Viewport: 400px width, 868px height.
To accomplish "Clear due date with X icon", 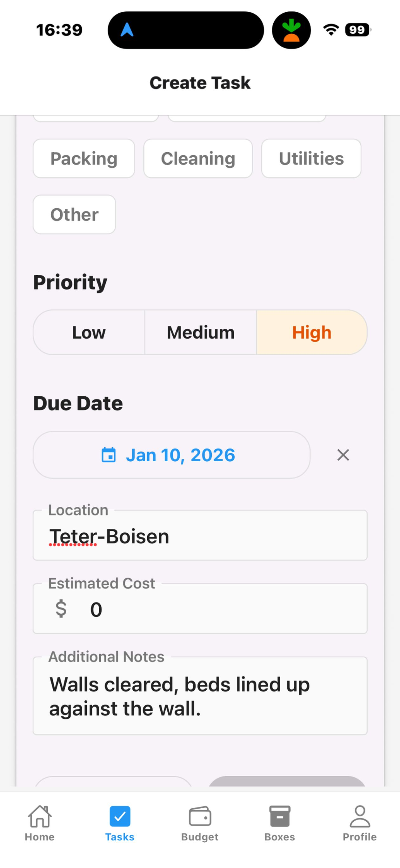I will [343, 455].
